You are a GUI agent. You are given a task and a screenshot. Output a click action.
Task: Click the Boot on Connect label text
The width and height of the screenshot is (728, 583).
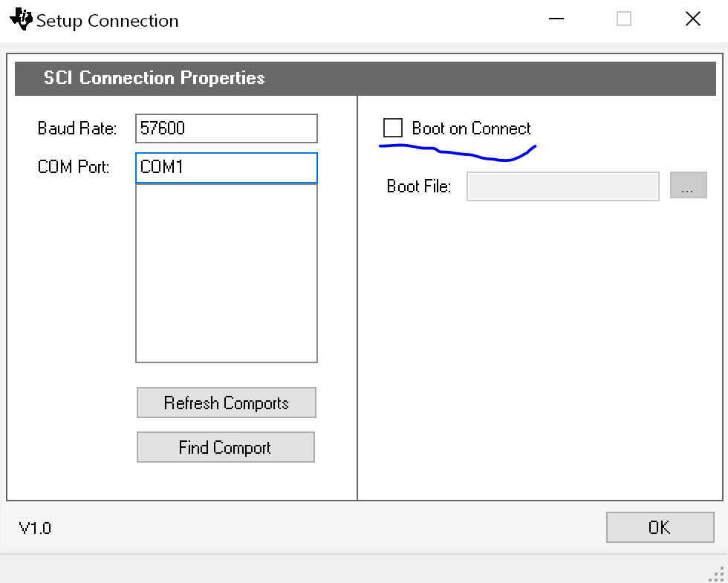click(471, 128)
